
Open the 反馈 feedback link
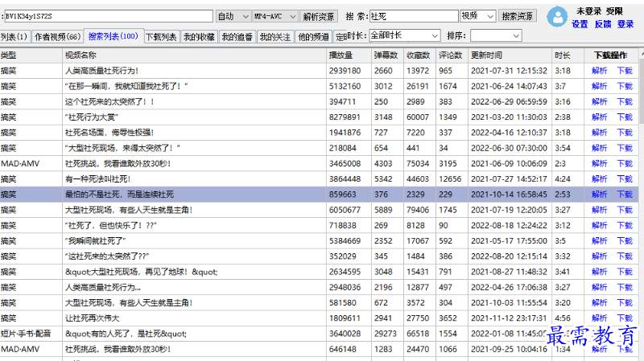[602, 24]
